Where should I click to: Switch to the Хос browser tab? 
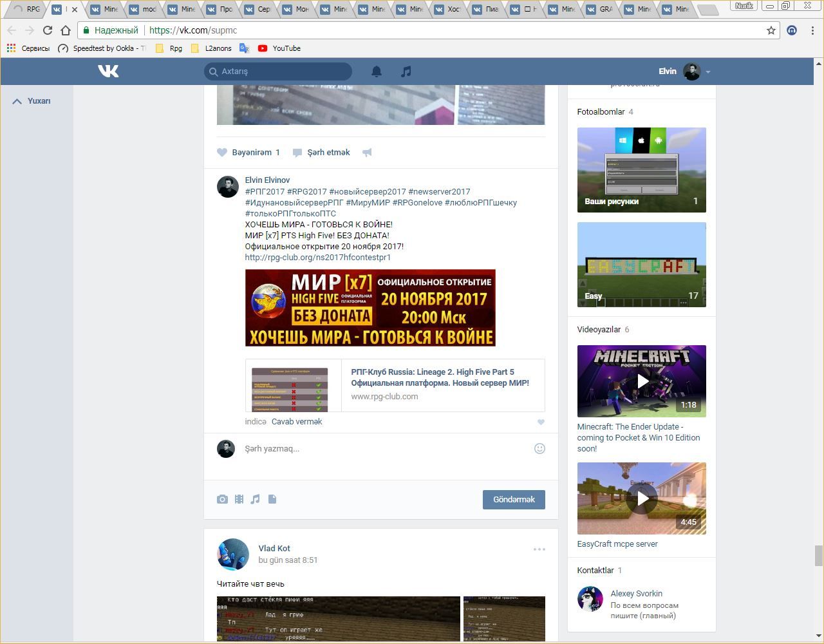coord(447,9)
